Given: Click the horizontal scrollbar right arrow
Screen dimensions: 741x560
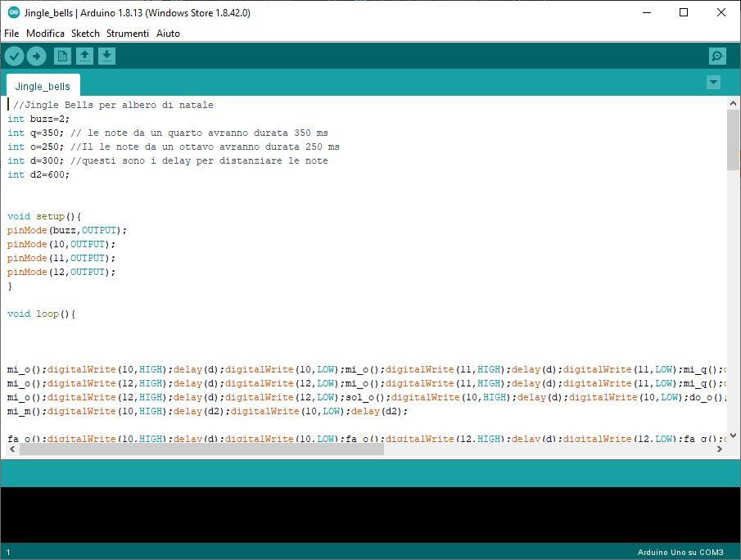Looking at the screenshot, I should tap(720, 449).
